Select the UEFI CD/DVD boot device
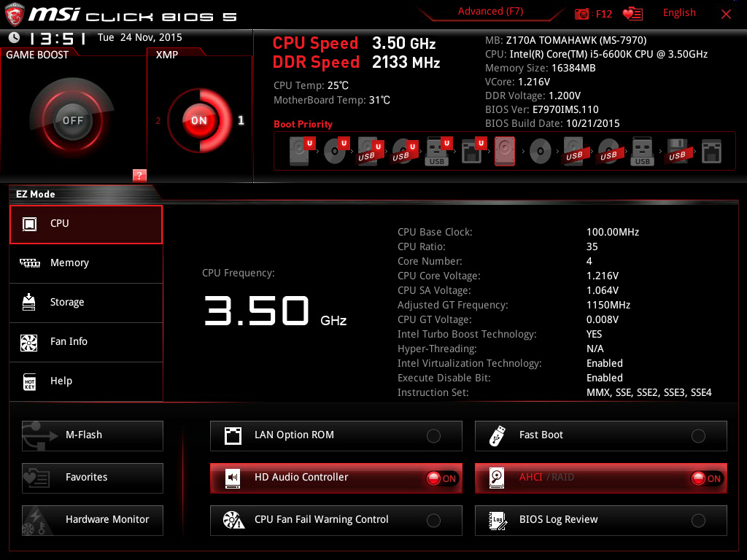 pyautogui.click(x=336, y=152)
